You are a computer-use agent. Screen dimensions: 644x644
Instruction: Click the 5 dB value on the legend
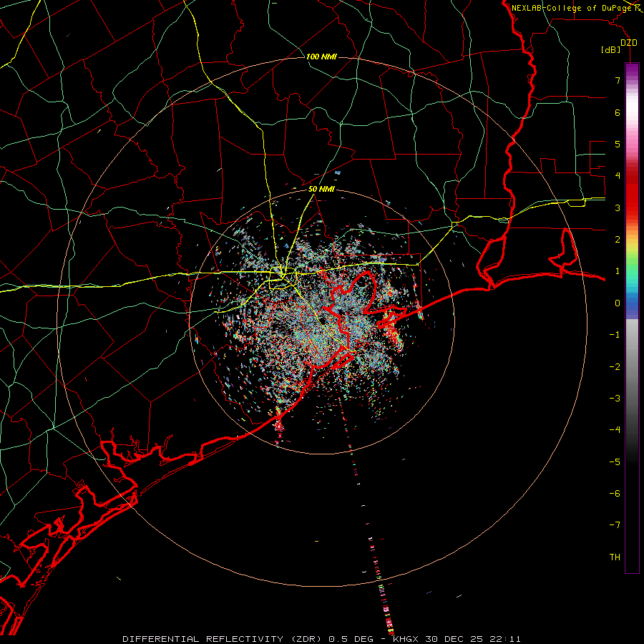pyautogui.click(x=618, y=144)
